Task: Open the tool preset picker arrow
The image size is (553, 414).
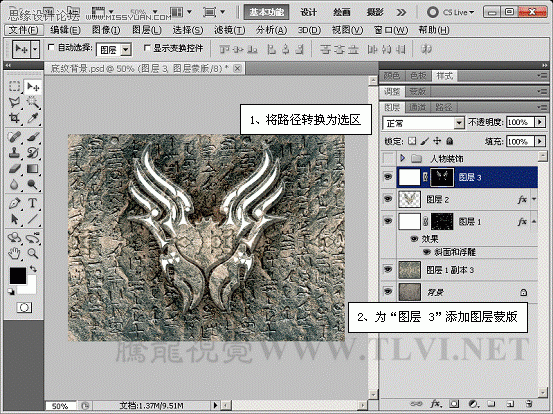Action: point(35,49)
